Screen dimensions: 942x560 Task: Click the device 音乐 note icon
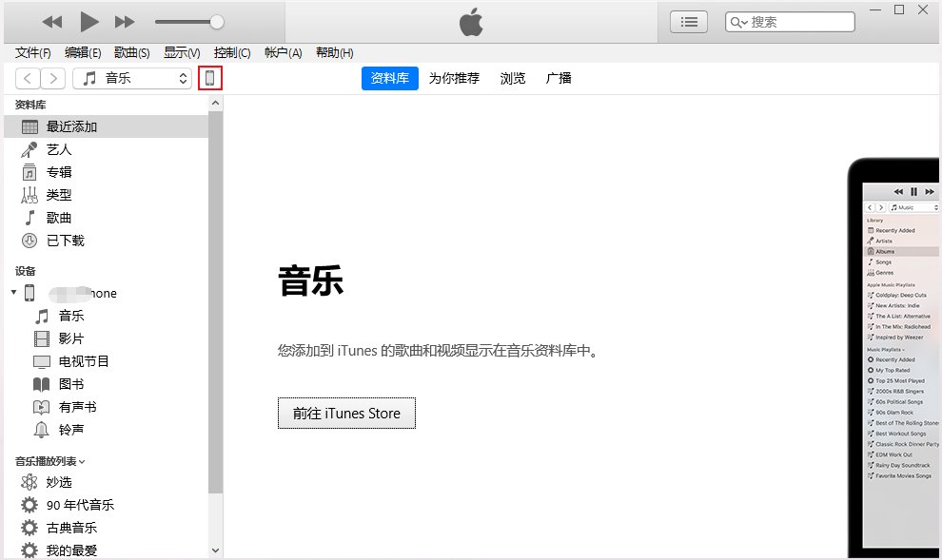click(x=42, y=316)
